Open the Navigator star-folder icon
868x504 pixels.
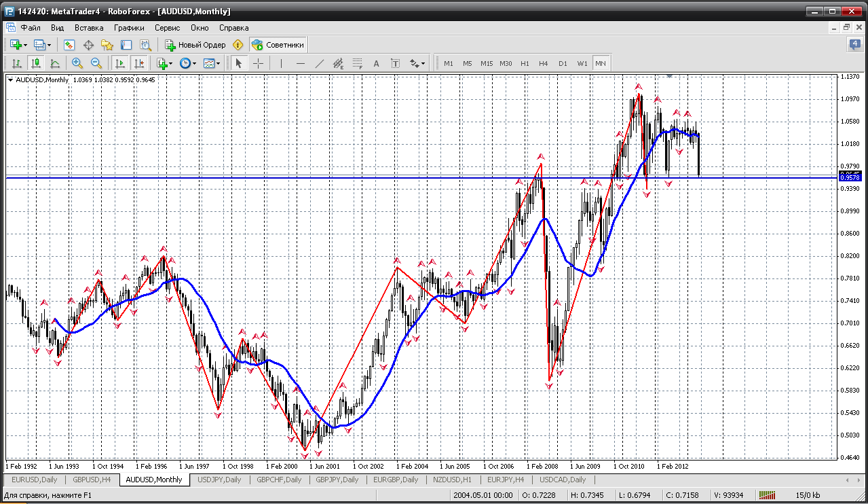point(107,45)
